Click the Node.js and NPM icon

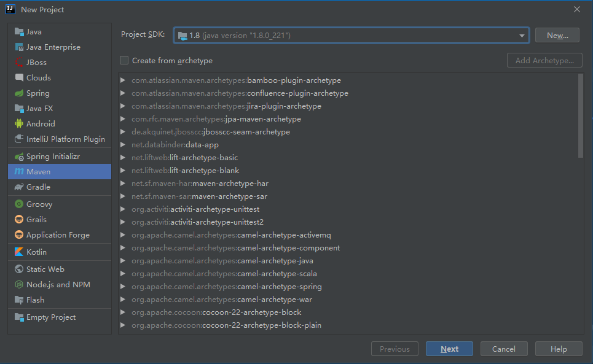[19, 284]
